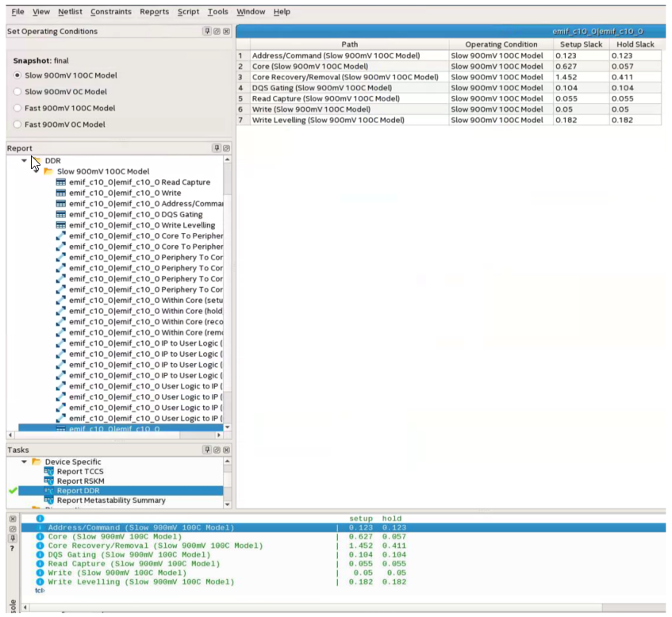Click the Hold Slack column header

635,44
